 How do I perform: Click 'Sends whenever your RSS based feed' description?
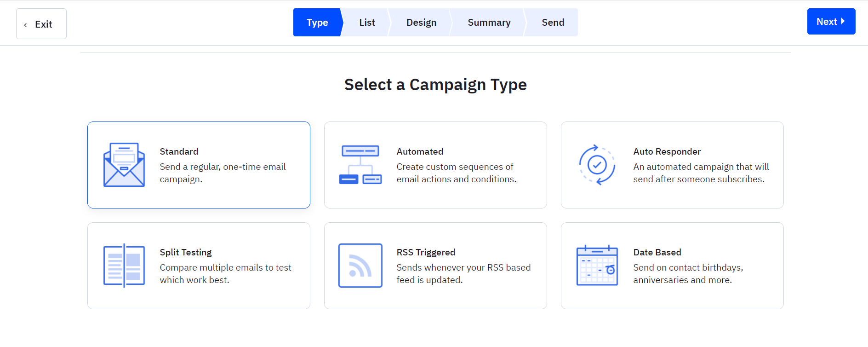[463, 274]
